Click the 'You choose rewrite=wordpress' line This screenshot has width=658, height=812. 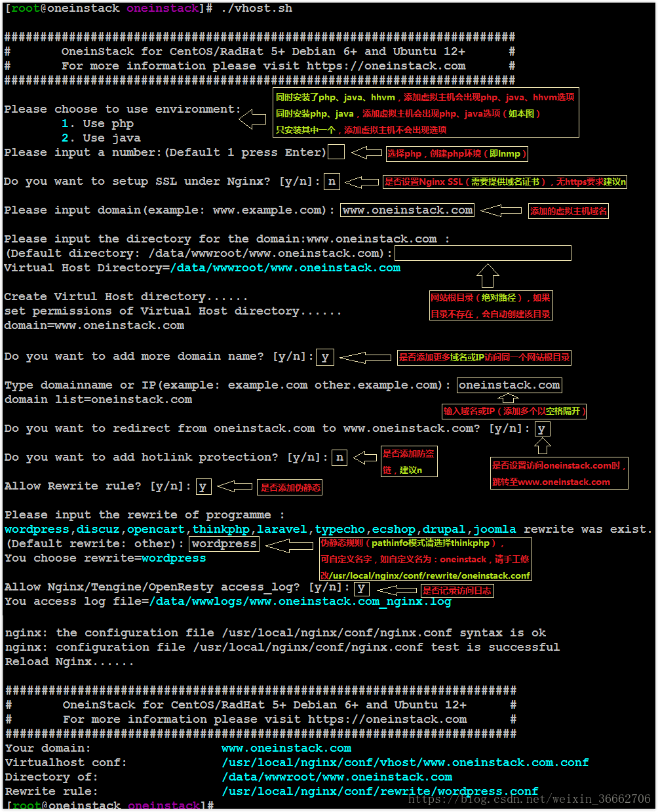coord(106,558)
